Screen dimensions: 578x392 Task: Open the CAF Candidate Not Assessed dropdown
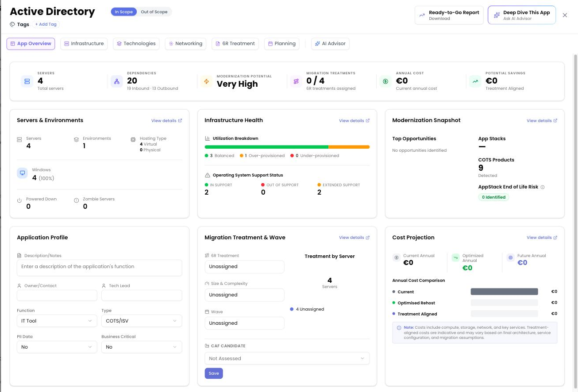(287, 358)
